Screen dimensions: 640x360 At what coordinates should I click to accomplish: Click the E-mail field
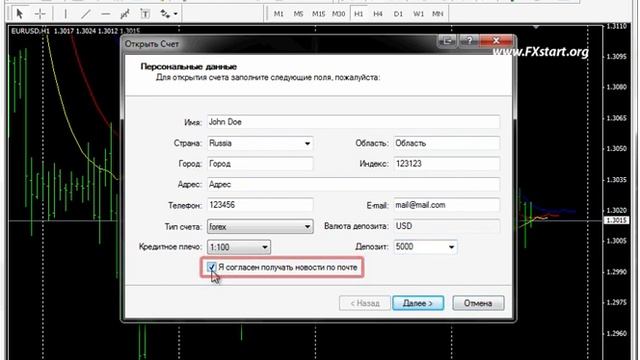(x=447, y=205)
